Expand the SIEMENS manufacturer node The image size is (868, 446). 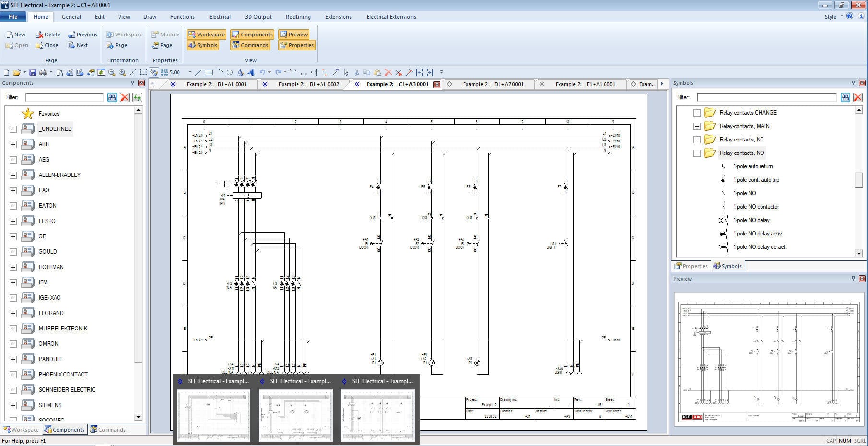pyautogui.click(x=13, y=405)
